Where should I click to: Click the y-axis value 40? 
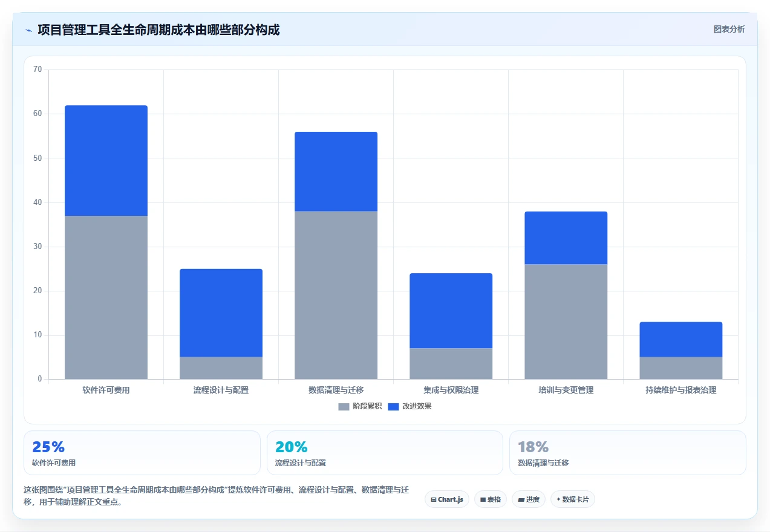(38, 203)
